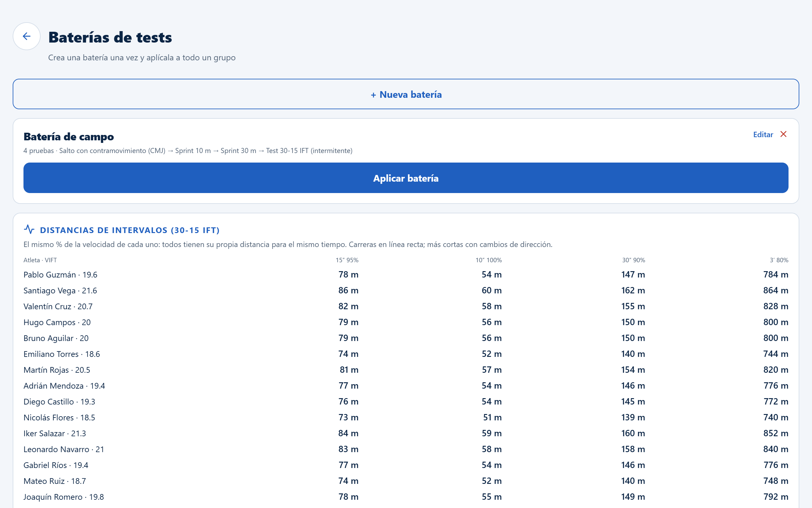Click the 10″ 100% column header

488,260
